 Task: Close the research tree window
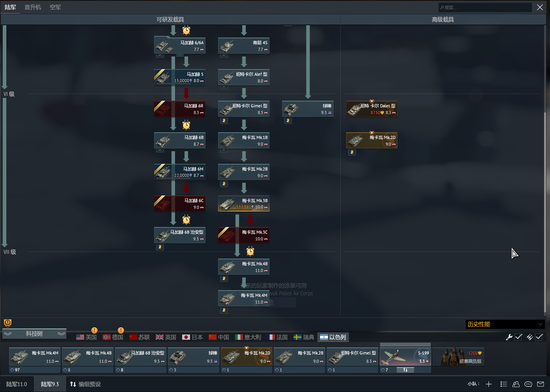tap(540, 8)
